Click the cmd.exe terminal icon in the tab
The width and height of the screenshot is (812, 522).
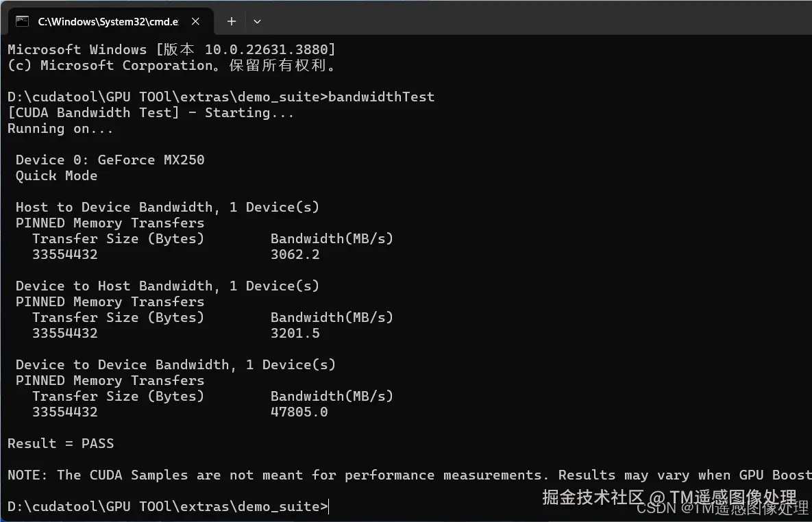22,21
